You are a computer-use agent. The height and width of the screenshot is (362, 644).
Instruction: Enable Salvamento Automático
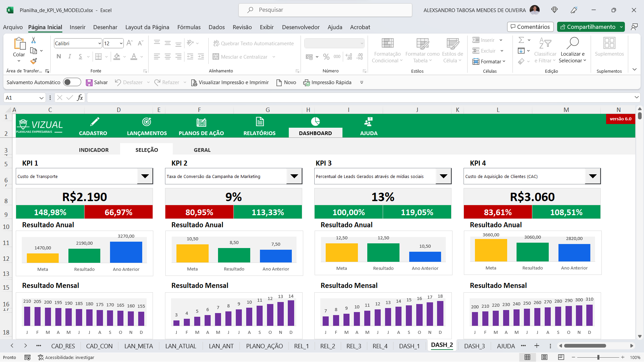point(72,82)
